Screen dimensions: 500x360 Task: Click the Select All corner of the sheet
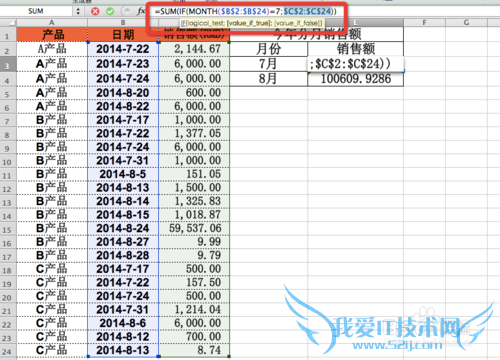pos(8,23)
